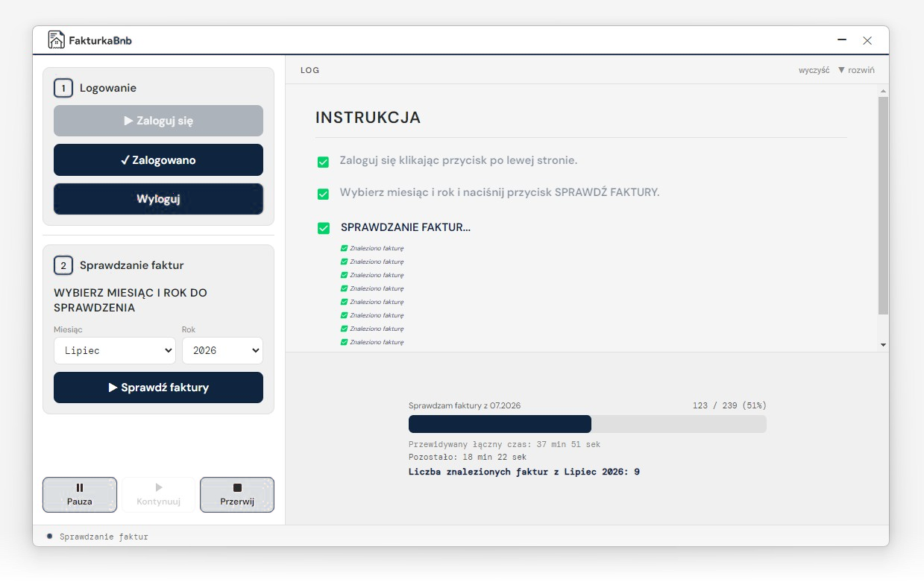924x582 pixels.
Task: Click the disabled Kontynuuj play button
Action: click(x=159, y=495)
